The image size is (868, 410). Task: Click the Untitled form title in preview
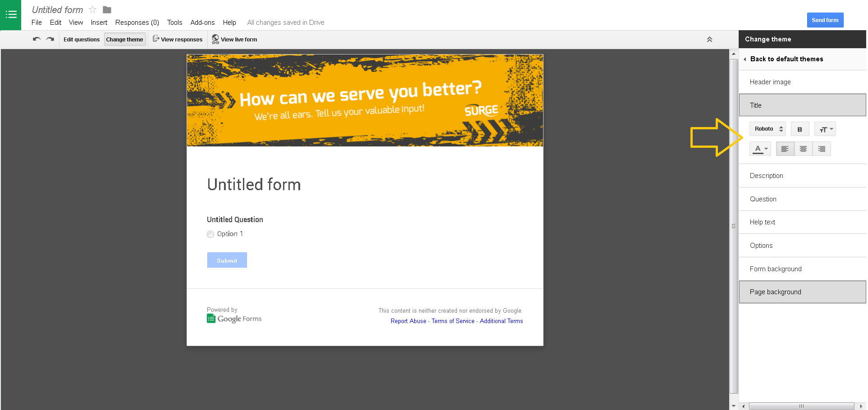click(254, 185)
